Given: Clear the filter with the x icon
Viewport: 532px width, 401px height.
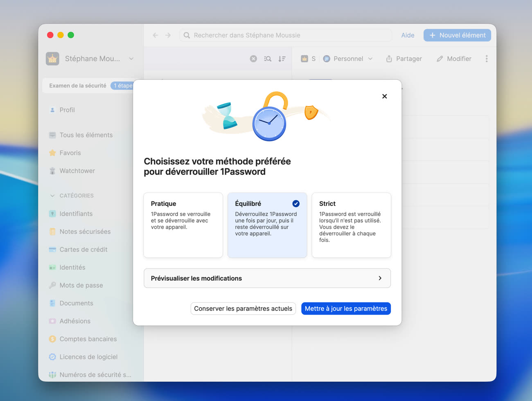Looking at the screenshot, I should (x=254, y=59).
